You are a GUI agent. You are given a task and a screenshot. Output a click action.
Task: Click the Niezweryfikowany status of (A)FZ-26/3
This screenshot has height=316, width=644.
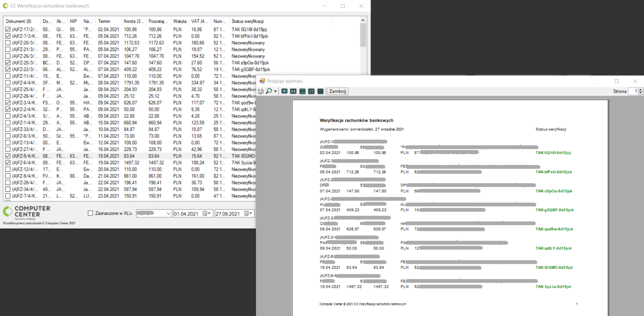tap(248, 56)
